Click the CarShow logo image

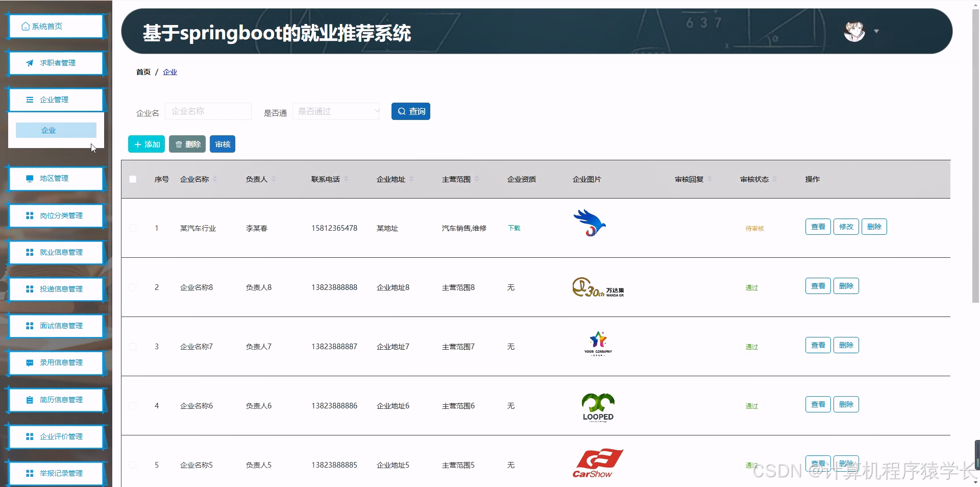click(598, 464)
